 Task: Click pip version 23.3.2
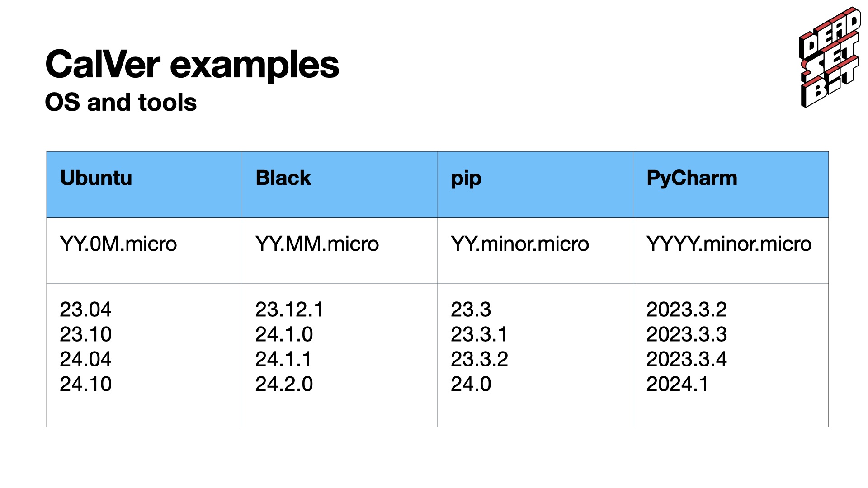(479, 359)
